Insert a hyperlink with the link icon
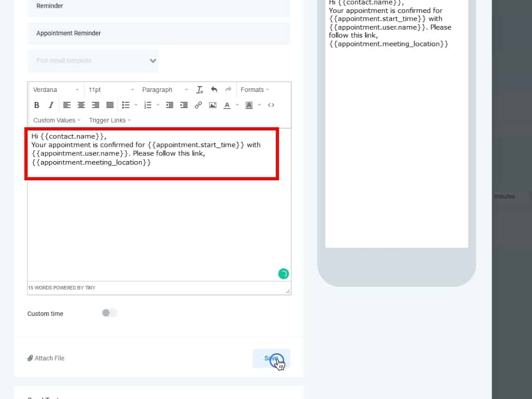532x399 pixels. click(198, 105)
